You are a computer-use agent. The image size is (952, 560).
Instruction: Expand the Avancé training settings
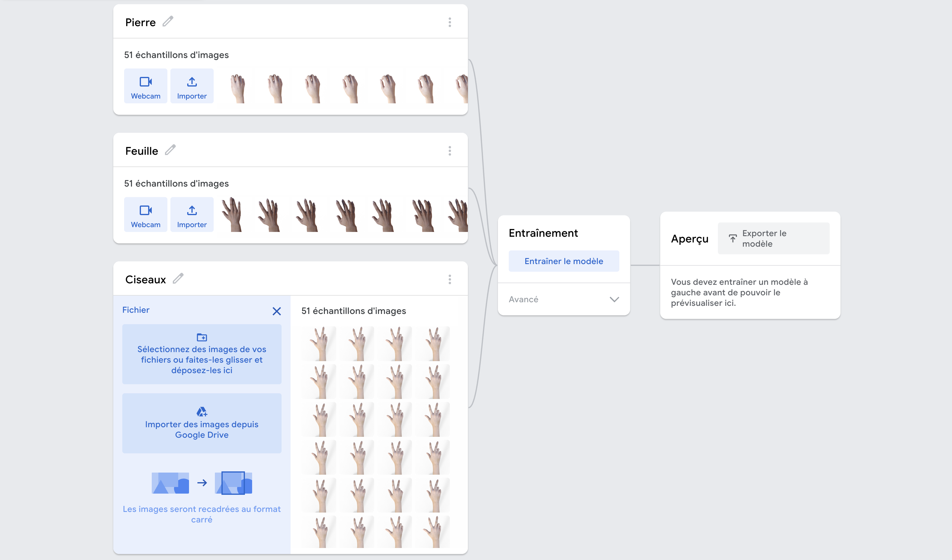(523, 300)
